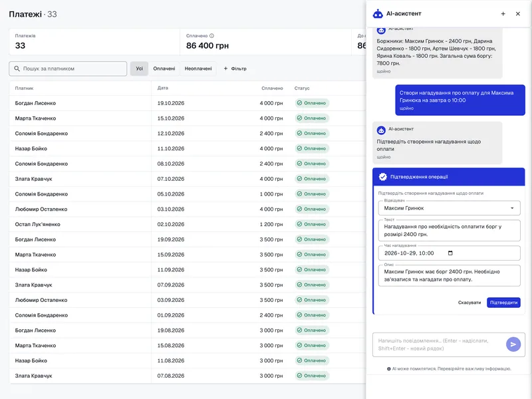Image resolution: width=532 pixels, height=399 pixels.
Task: Click the send message arrow icon
Action: (x=513, y=344)
